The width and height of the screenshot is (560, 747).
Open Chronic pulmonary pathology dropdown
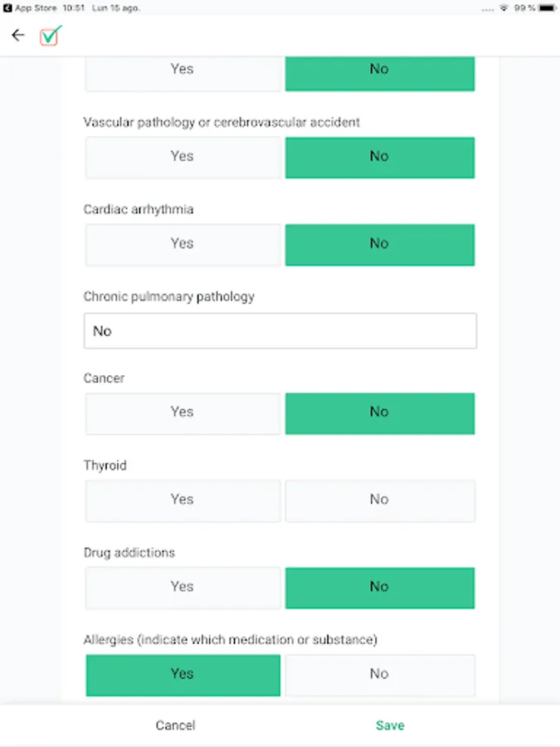coord(280,330)
